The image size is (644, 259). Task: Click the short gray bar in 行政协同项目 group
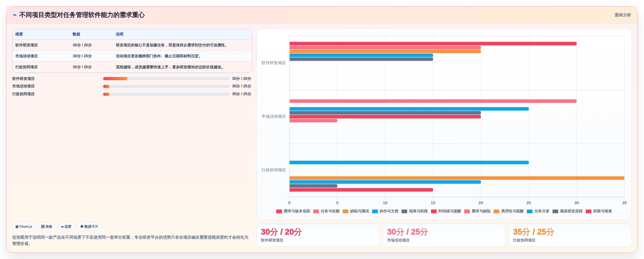[313, 186]
